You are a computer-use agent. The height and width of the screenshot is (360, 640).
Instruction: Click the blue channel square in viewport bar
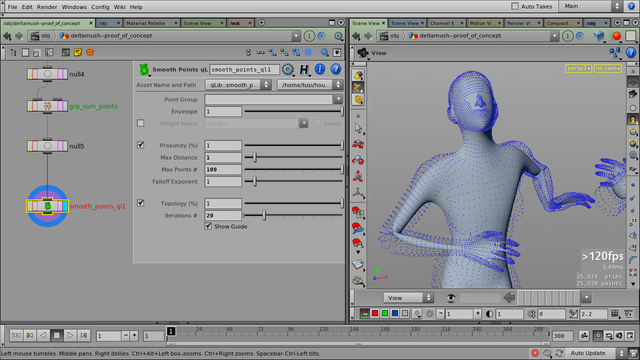(x=395, y=313)
